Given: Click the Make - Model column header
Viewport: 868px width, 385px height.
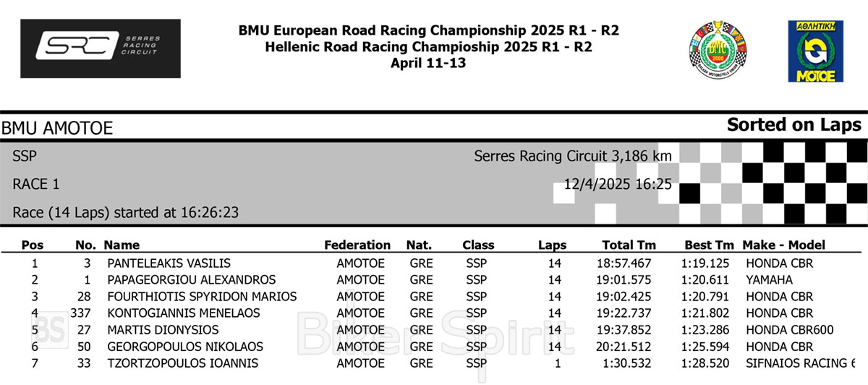Looking at the screenshot, I should tap(783, 245).
